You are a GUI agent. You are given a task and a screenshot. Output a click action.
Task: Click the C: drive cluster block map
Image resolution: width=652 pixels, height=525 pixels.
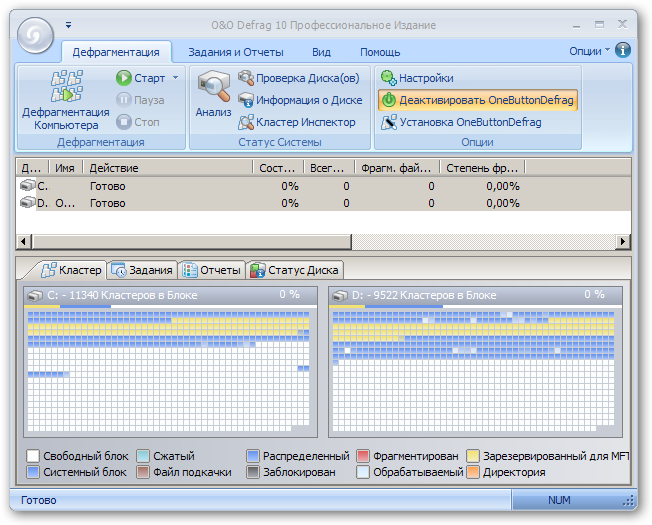pos(168,372)
